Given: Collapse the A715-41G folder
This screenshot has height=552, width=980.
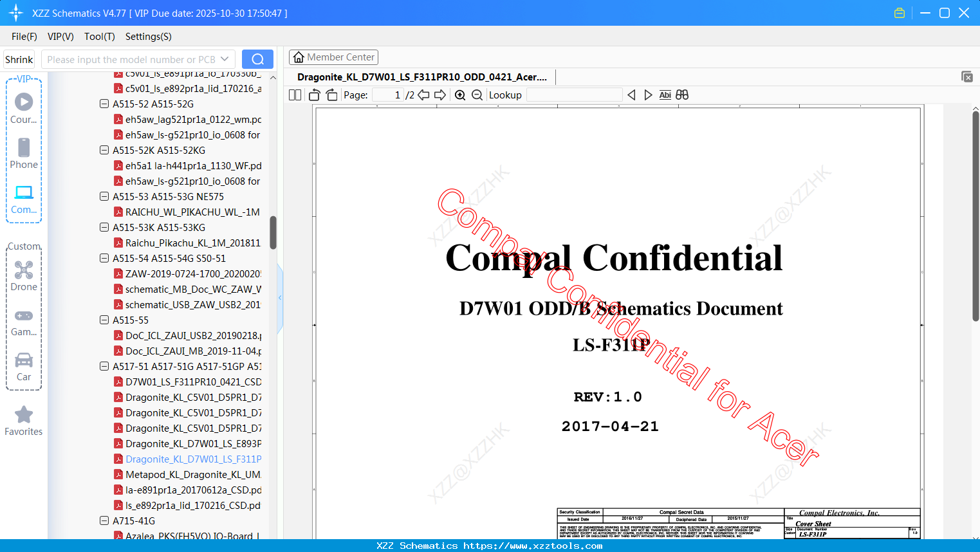Looking at the screenshot, I should point(104,520).
